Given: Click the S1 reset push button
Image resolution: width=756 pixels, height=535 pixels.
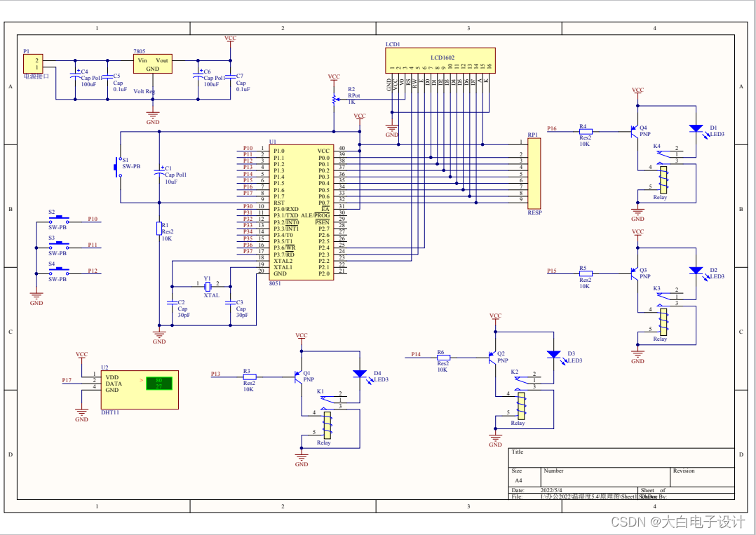Looking at the screenshot, I should pyautogui.click(x=118, y=167).
